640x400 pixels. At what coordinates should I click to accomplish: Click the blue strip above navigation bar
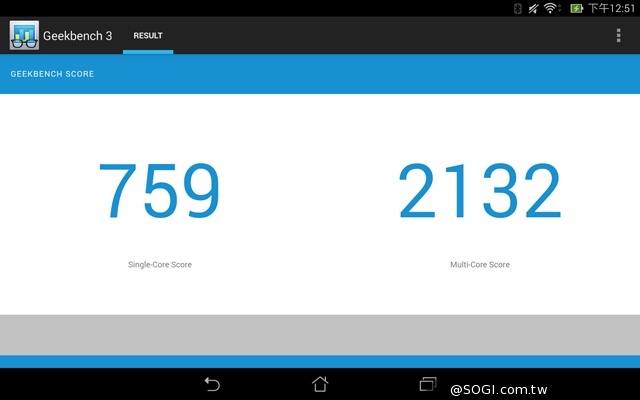point(320,361)
